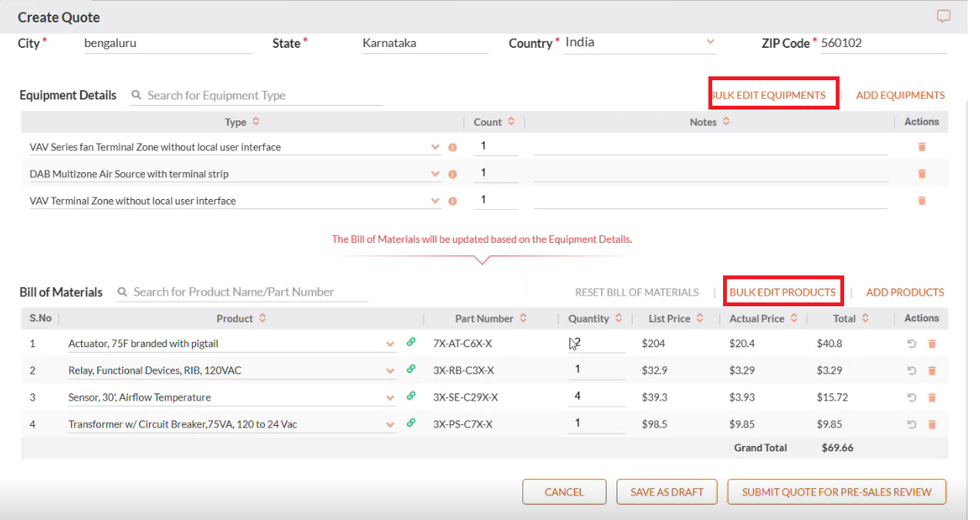Reset the Transformer product row
The width and height of the screenshot is (980, 520).
pyautogui.click(x=912, y=424)
